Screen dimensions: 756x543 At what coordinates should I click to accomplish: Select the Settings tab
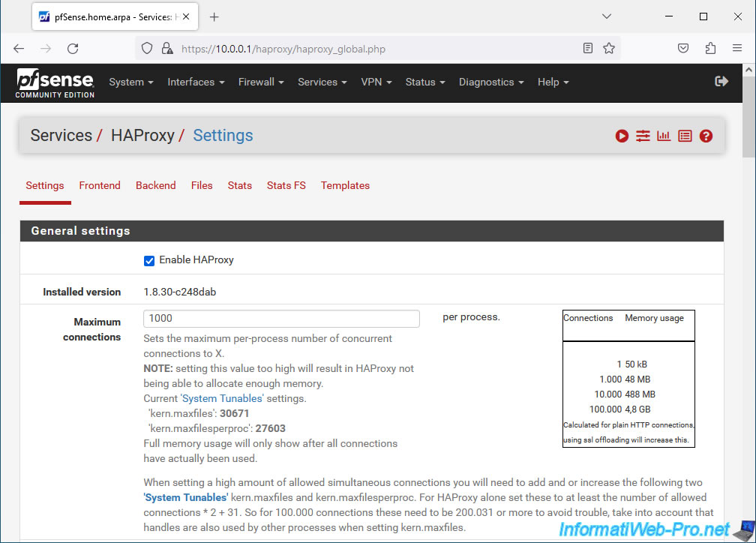pos(45,186)
